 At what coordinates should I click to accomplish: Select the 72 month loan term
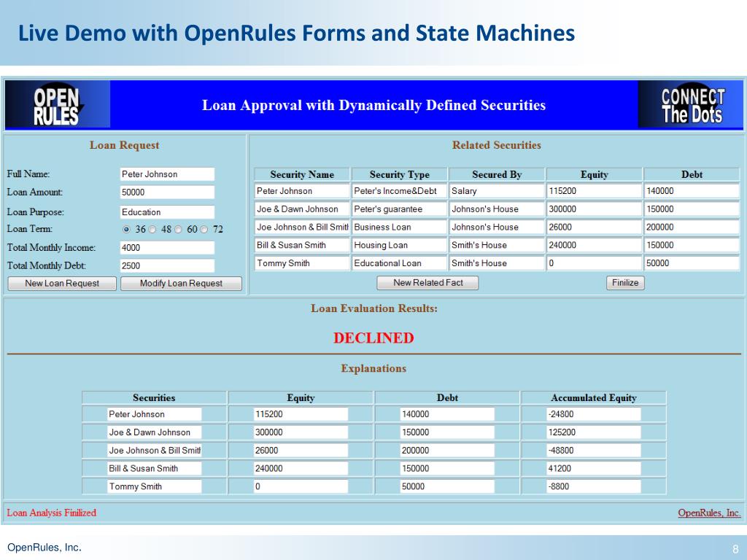pyautogui.click(x=204, y=230)
